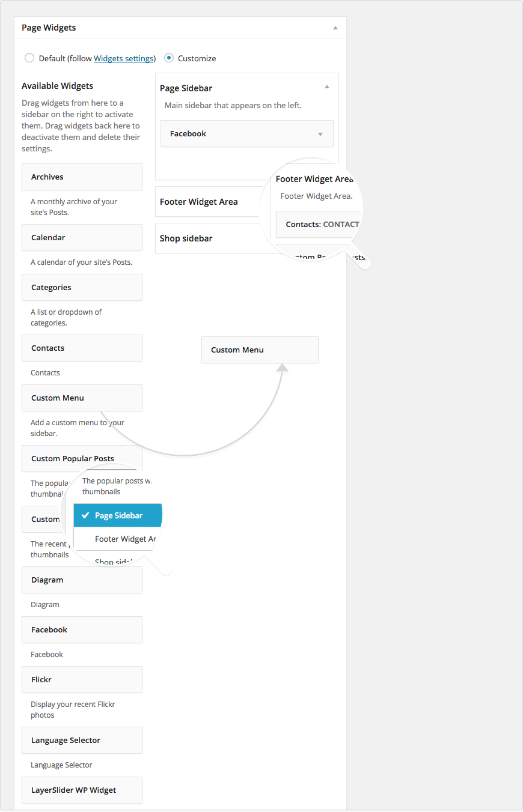Screen dimensions: 523x812
Task: Collapse the Page Widgets panel arrow
Action: click(335, 28)
